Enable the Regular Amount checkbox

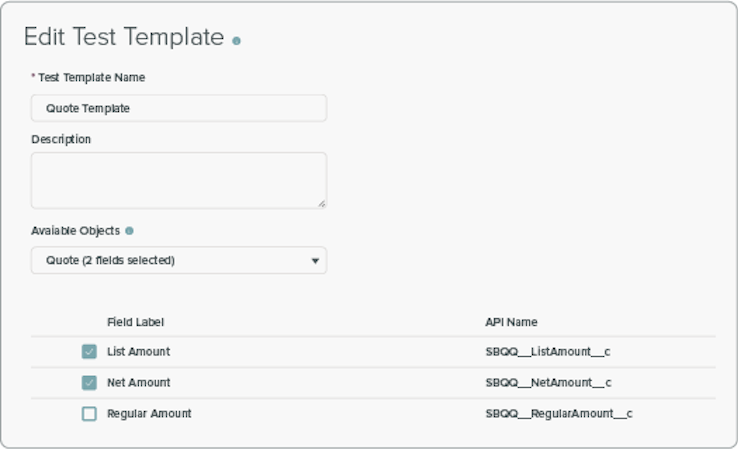[x=89, y=414]
